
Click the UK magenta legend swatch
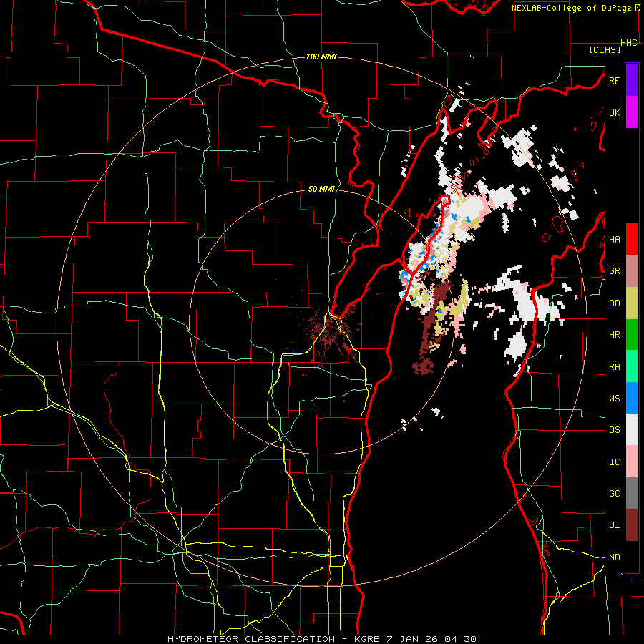click(632, 112)
